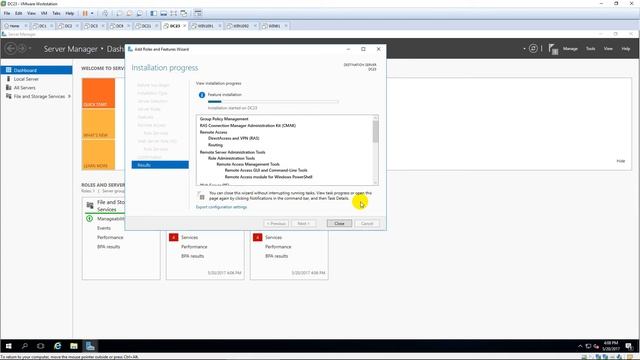Enter VMware full screen mode
The height and width of the screenshot is (360, 640).
coord(173,13)
